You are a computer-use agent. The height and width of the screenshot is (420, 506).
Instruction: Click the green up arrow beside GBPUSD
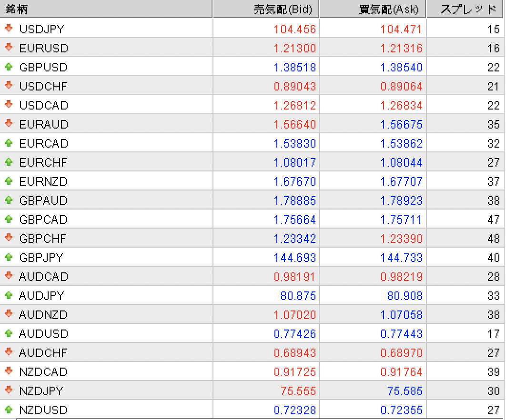(x=9, y=67)
